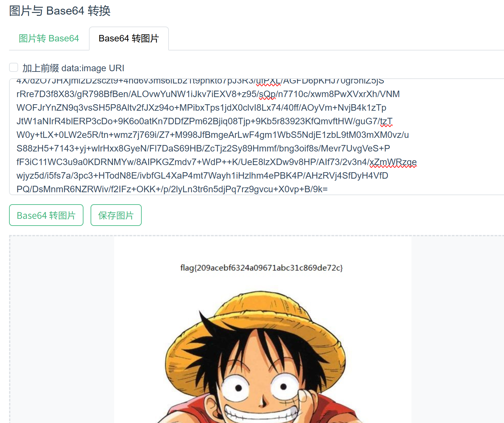Place cursor at end of line ending 9k=
This screenshot has width=504, height=423.
328,189
